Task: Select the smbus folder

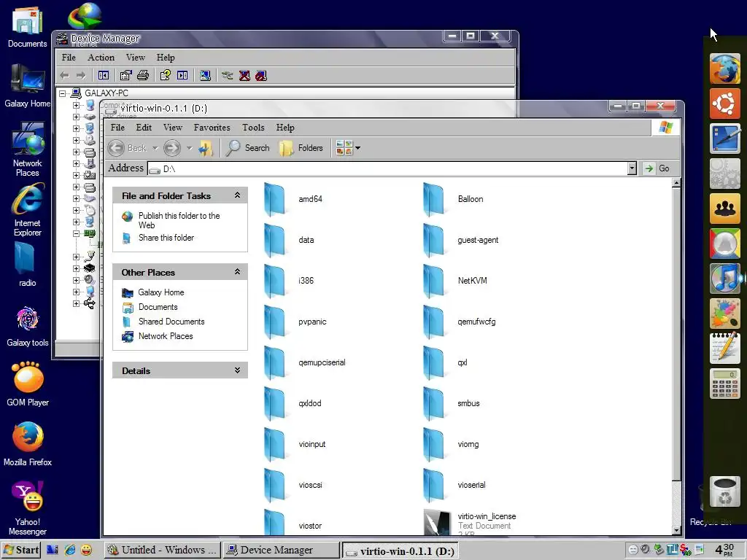Action: pyautogui.click(x=452, y=403)
